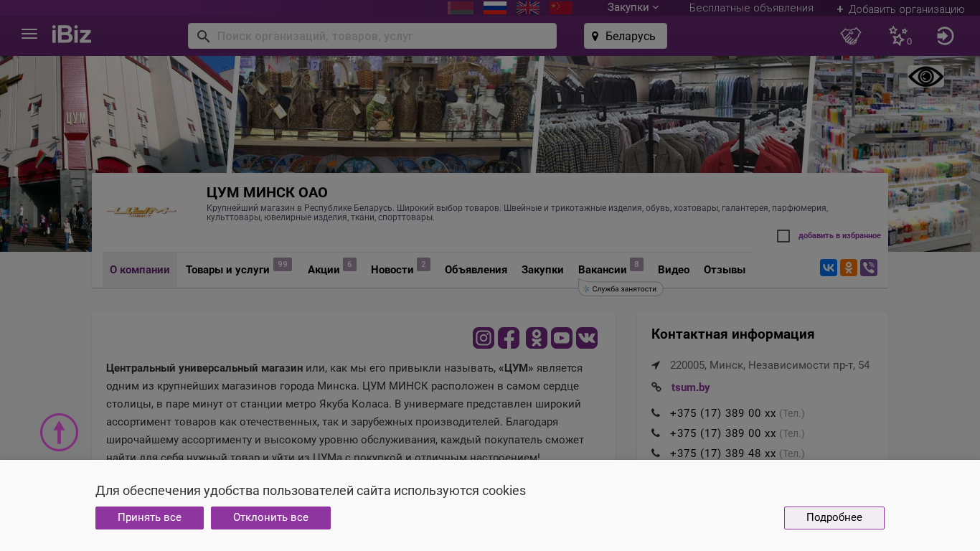Viewport: 980px width, 551px height.
Task: Check the 'добавить в избранное' checkbox
Action: 783,236
